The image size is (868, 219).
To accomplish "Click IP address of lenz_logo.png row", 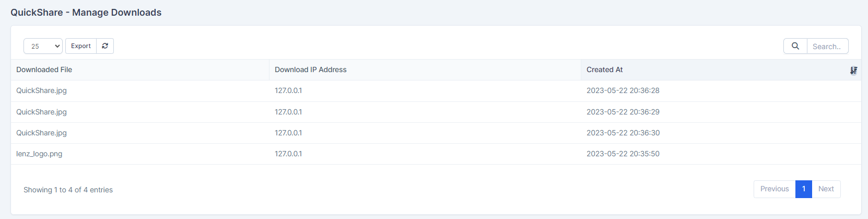I will pyautogui.click(x=288, y=154).
